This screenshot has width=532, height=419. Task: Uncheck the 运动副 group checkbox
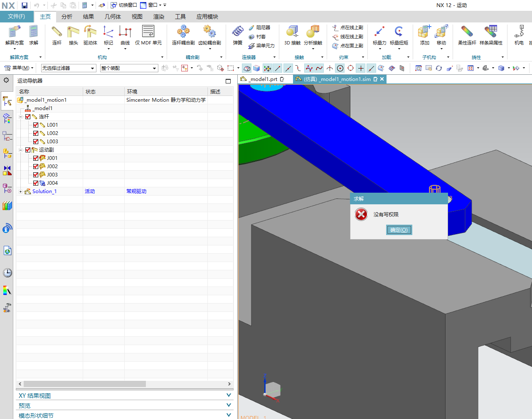coord(28,150)
